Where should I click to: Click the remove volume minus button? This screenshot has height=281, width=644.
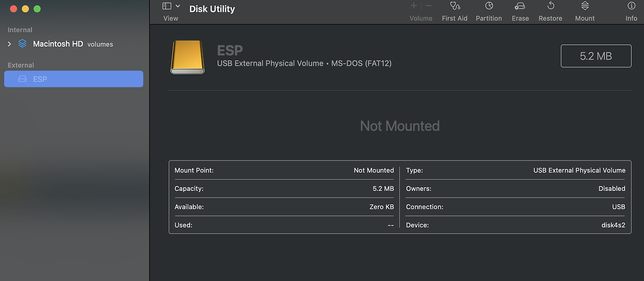tap(428, 6)
